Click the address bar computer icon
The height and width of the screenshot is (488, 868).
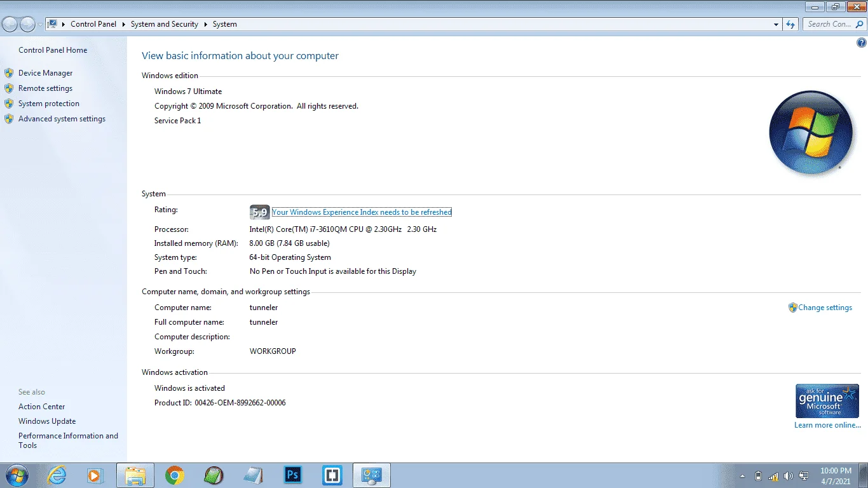53,24
